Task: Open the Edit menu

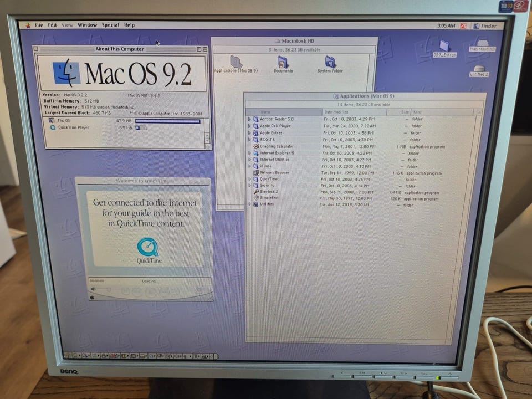Action: click(x=52, y=25)
